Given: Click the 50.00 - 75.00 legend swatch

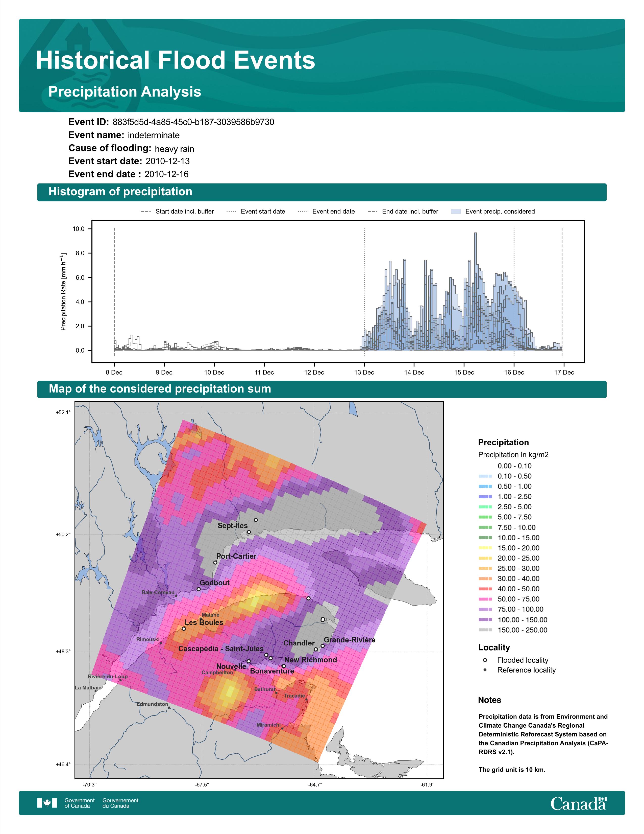Looking at the screenshot, I should click(485, 599).
